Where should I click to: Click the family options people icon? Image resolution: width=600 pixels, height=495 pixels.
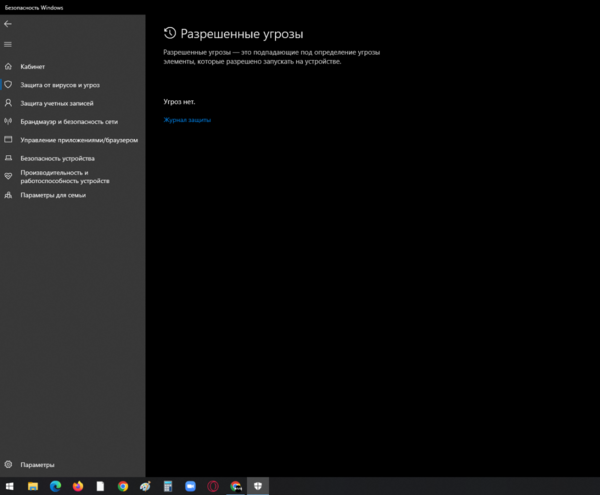[8, 195]
